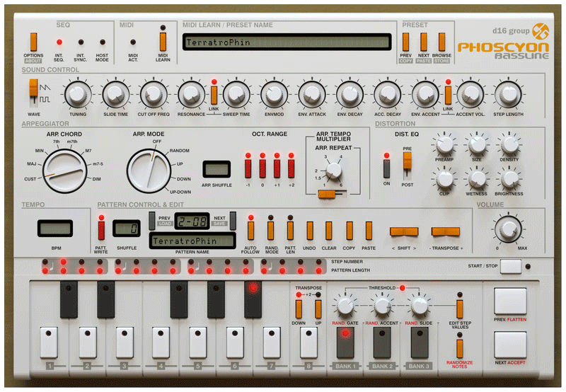Viewport: 566px width, 392px height.
Task: Toggle octave range -1 switch
Action: (x=248, y=168)
